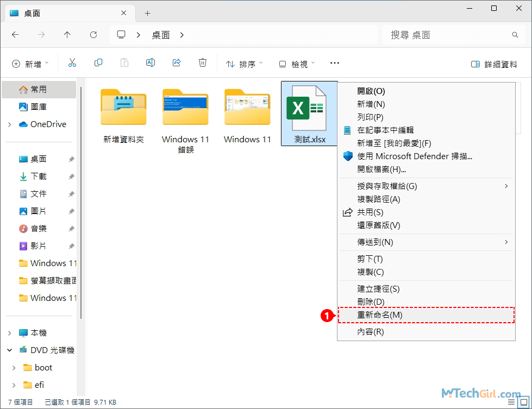Open the See more ellipsis menu

[x=335, y=63]
